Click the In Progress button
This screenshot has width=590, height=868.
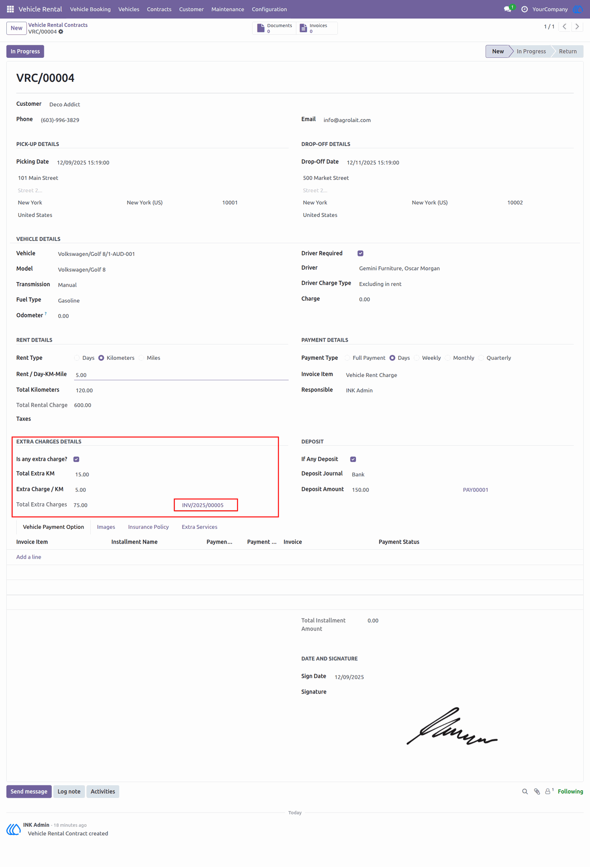point(25,52)
